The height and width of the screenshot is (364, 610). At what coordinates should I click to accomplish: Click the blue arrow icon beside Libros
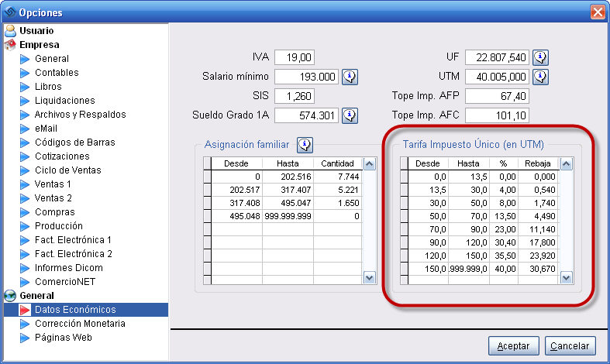(25, 87)
